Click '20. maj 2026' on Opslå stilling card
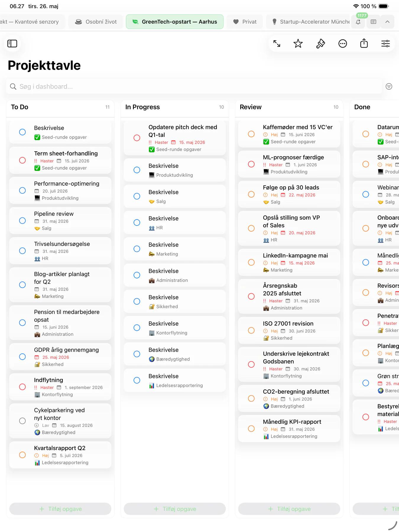The width and height of the screenshot is (399, 532). [x=302, y=233]
